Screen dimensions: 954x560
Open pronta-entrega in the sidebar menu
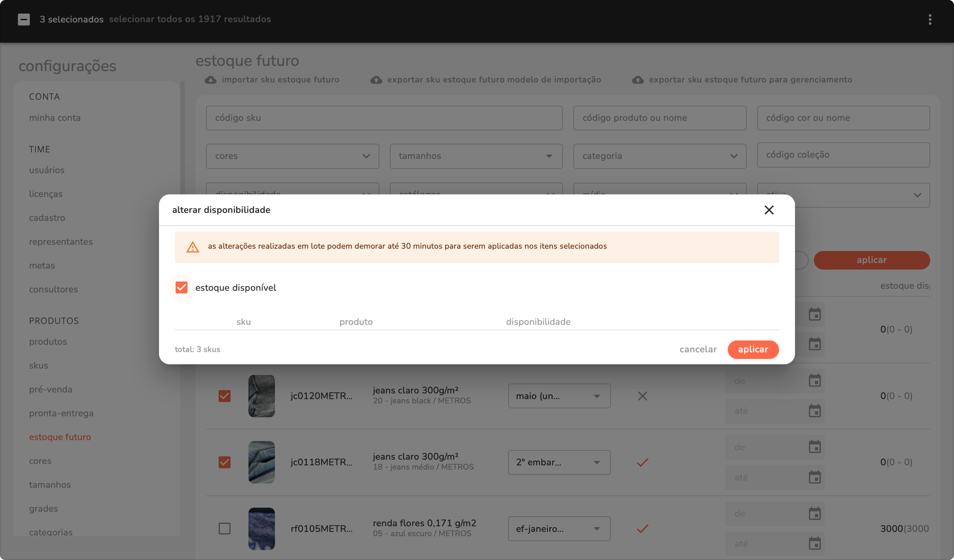61,413
